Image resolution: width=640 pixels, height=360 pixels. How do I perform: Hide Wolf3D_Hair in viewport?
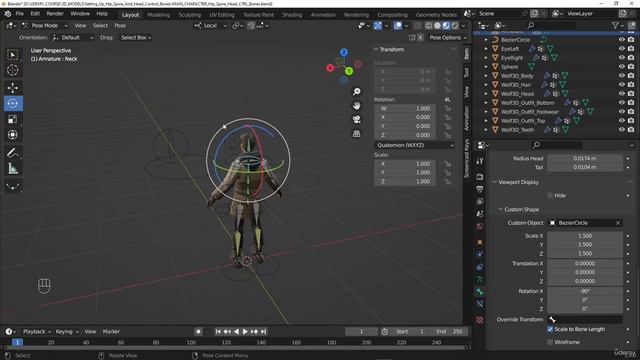click(x=622, y=84)
